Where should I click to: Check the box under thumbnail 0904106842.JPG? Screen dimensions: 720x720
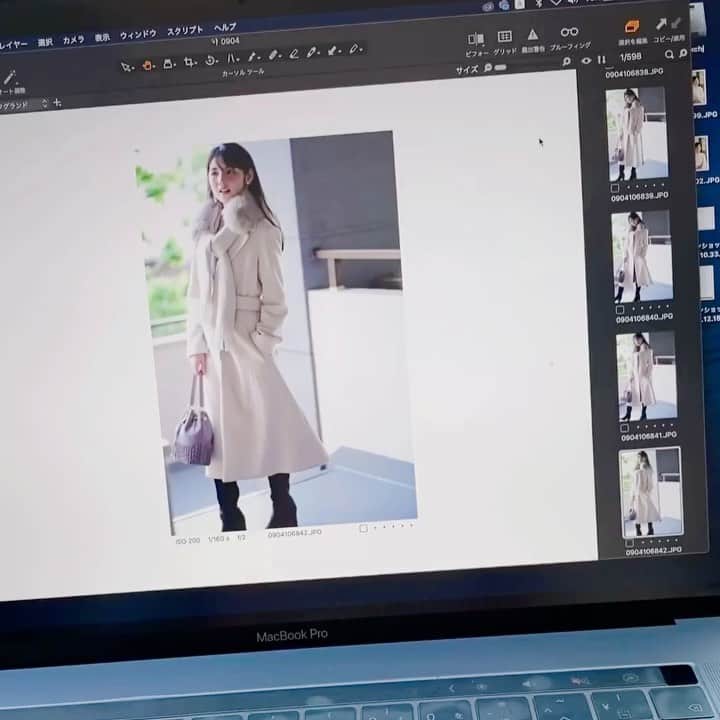pos(630,544)
